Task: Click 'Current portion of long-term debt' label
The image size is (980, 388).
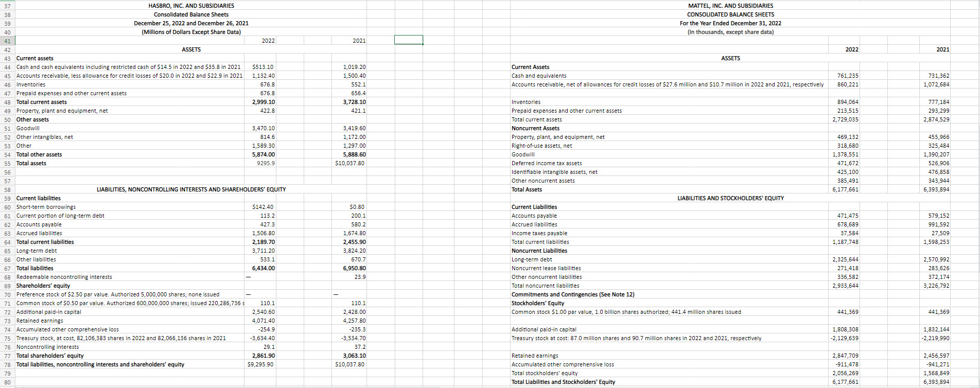Action: tap(60, 216)
